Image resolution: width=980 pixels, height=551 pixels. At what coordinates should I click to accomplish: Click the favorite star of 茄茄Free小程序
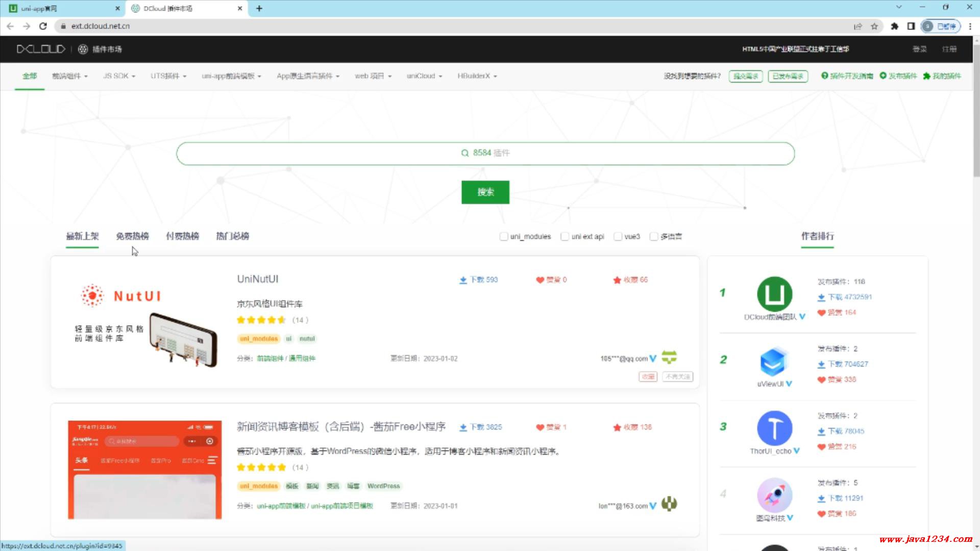point(617,428)
